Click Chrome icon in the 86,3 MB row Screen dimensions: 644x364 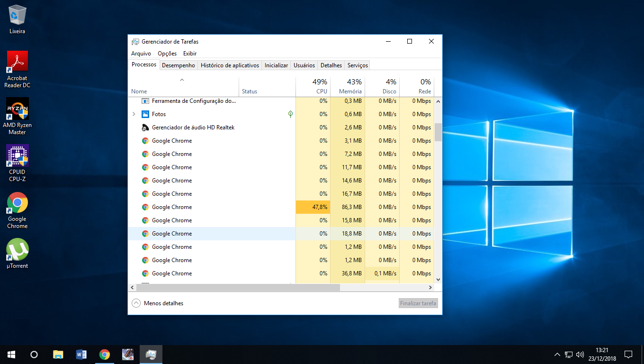[x=145, y=207]
